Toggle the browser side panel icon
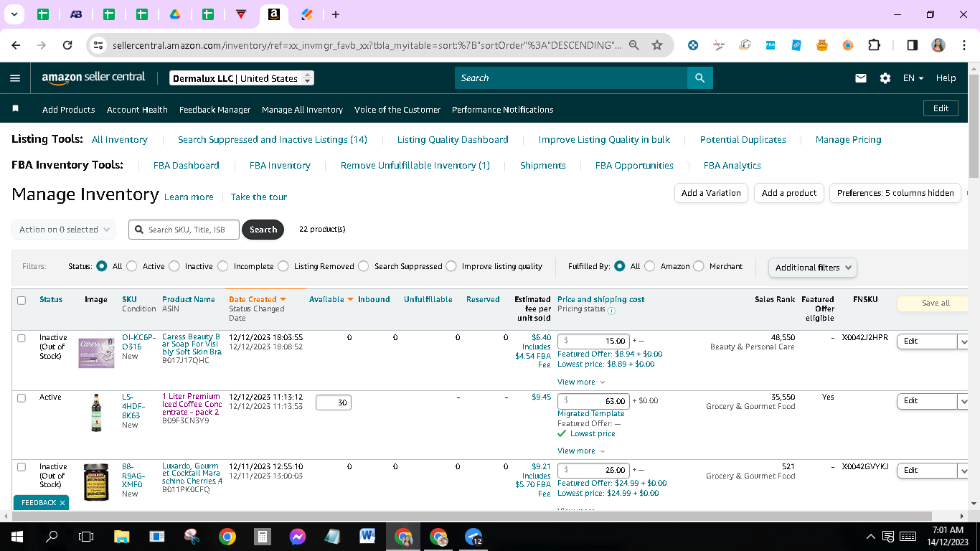 tap(913, 45)
